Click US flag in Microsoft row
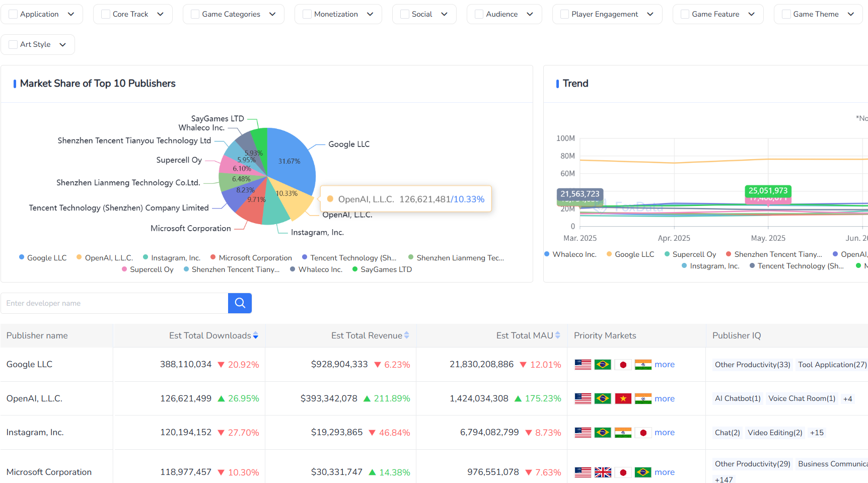 (x=583, y=472)
